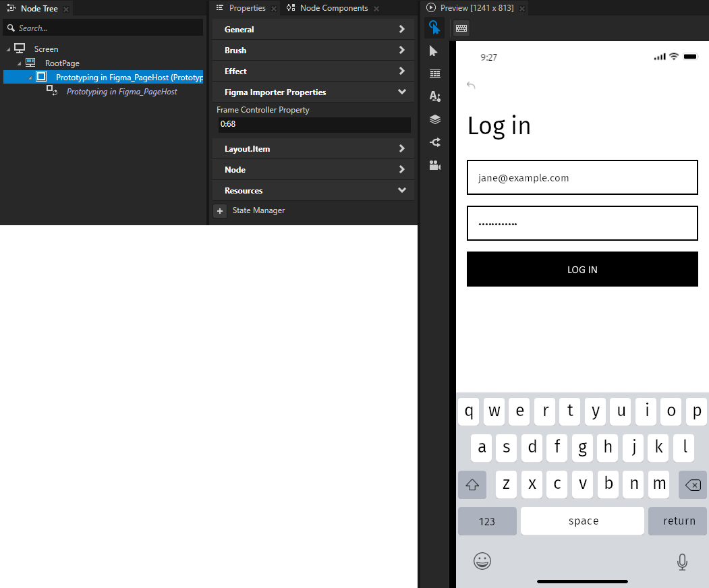Activate the node selection arrow tool
Image resolution: width=709 pixels, height=588 pixels.
click(434, 51)
